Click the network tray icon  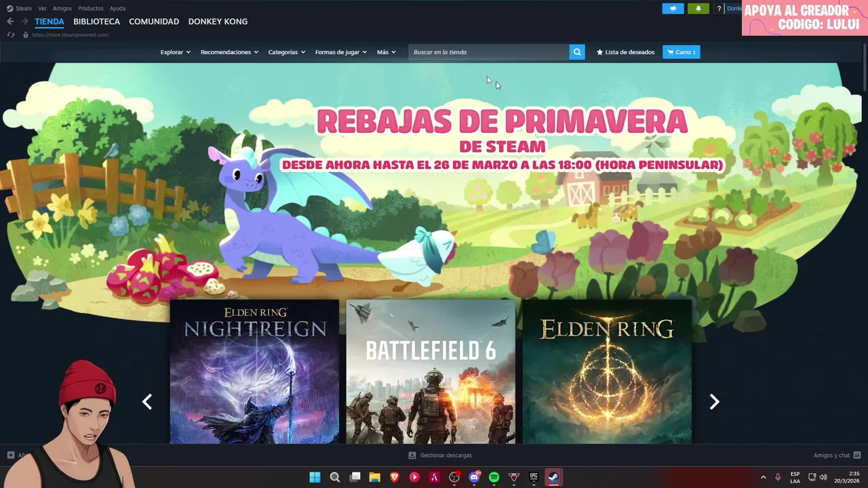point(812,477)
